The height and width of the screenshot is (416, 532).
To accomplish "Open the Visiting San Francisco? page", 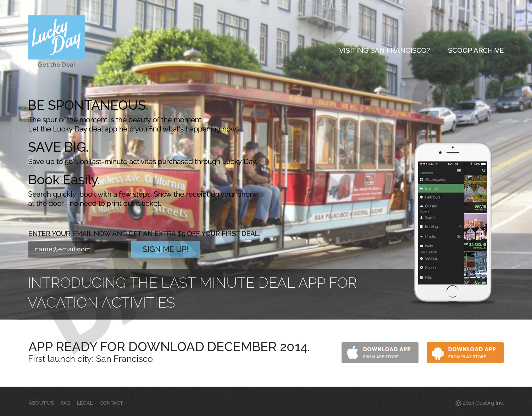I will click(384, 50).
